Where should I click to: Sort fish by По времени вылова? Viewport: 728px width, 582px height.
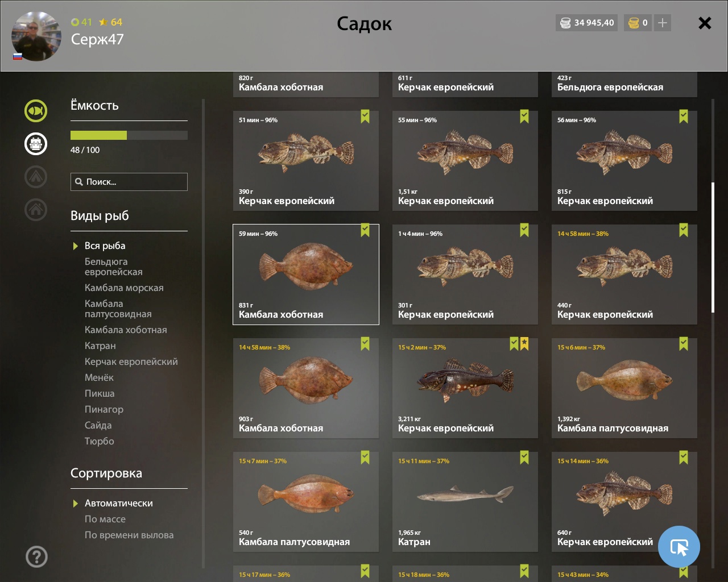(129, 535)
